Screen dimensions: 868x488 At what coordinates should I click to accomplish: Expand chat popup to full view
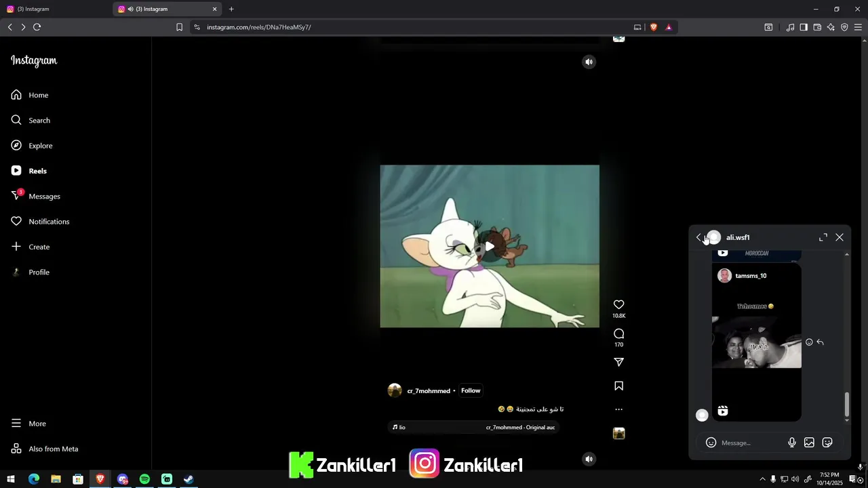[823, 237]
